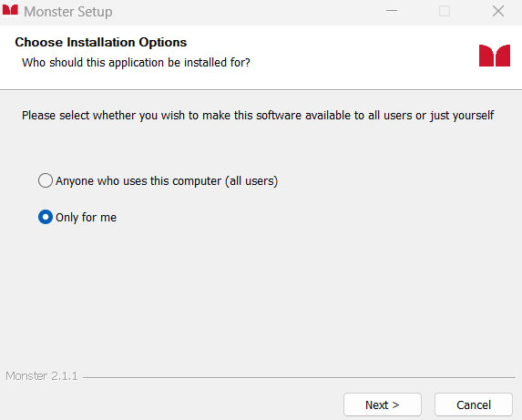Screen dimensions: 522x420
Task: Minimize the Monster Setup window
Action: click(x=392, y=11)
